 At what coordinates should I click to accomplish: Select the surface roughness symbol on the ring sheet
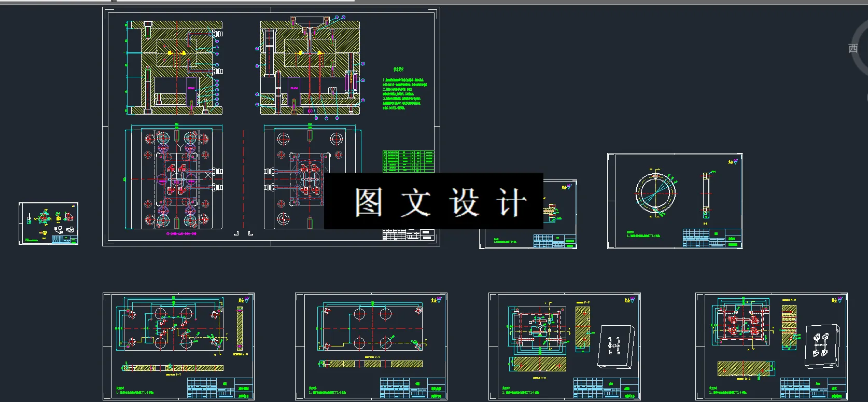pos(733,161)
